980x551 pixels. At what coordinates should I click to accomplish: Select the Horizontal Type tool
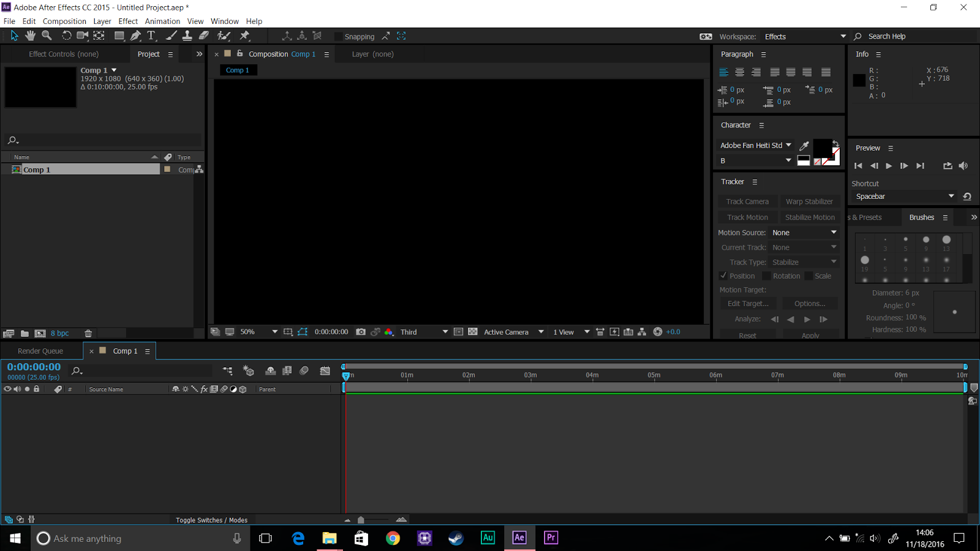pyautogui.click(x=151, y=36)
